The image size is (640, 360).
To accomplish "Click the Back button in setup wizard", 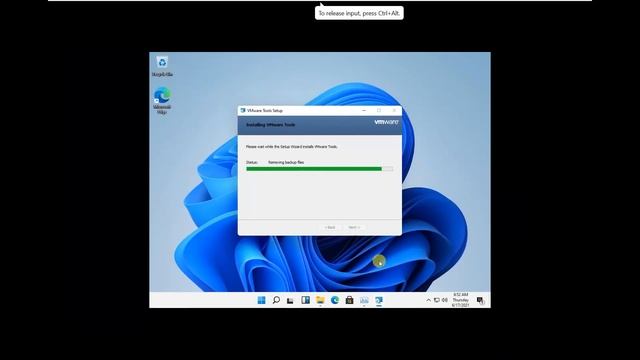I will click(x=330, y=227).
